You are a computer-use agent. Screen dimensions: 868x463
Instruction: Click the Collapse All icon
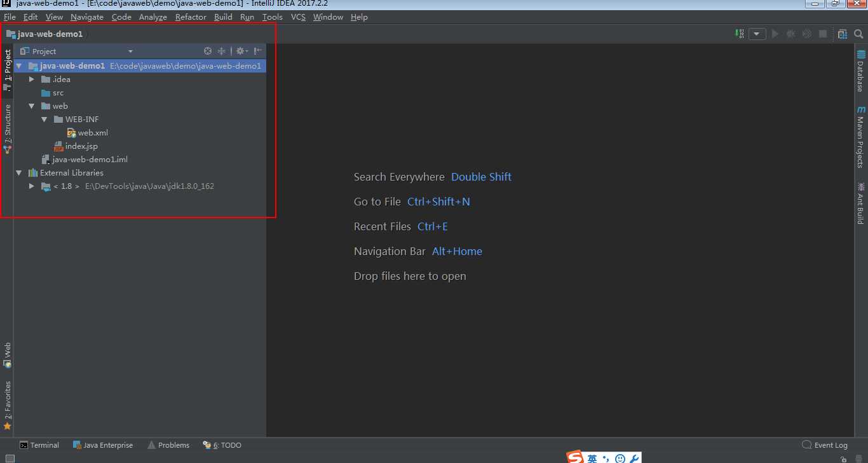coord(221,51)
